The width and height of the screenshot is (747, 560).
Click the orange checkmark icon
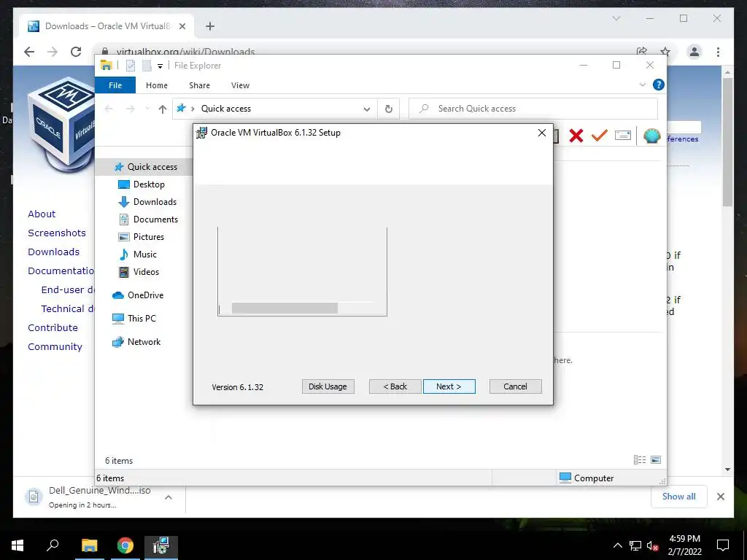pyautogui.click(x=600, y=135)
